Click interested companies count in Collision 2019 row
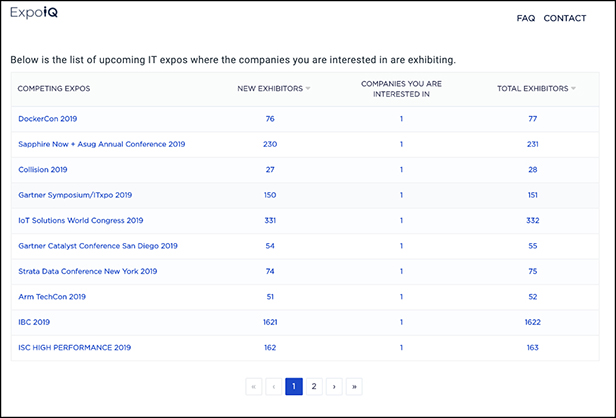This screenshot has width=616, height=418. [x=401, y=170]
